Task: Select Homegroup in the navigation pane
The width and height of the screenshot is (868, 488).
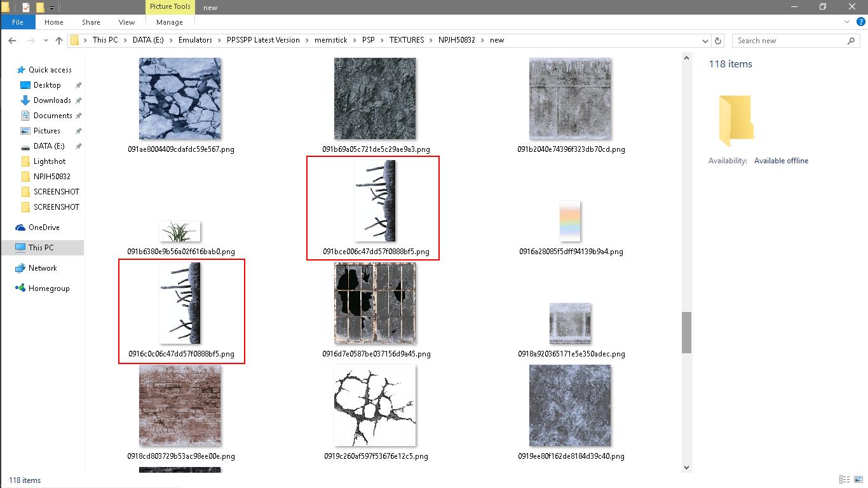Action: click(48, 288)
